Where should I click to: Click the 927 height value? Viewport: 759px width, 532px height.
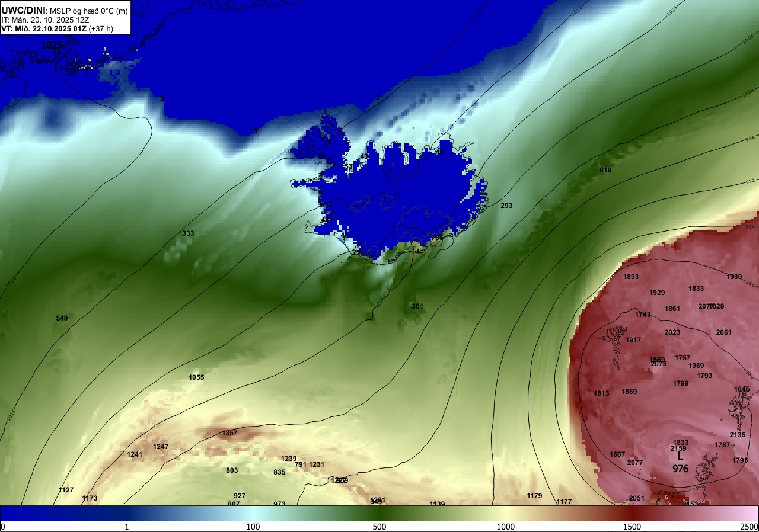240,496
